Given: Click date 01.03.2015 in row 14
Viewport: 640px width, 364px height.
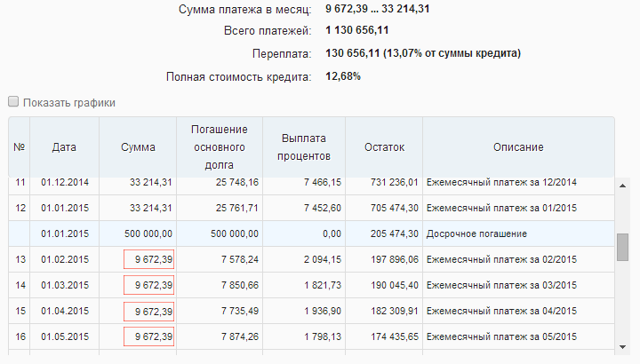Looking at the screenshot, I should click(64, 285).
